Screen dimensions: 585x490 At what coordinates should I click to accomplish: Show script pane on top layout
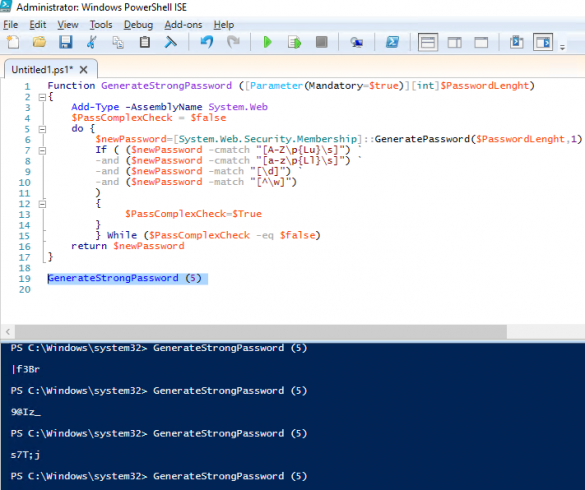click(428, 42)
